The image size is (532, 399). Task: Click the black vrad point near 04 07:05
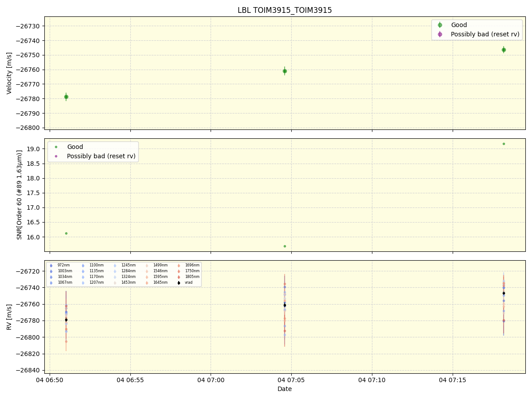(x=284, y=305)
